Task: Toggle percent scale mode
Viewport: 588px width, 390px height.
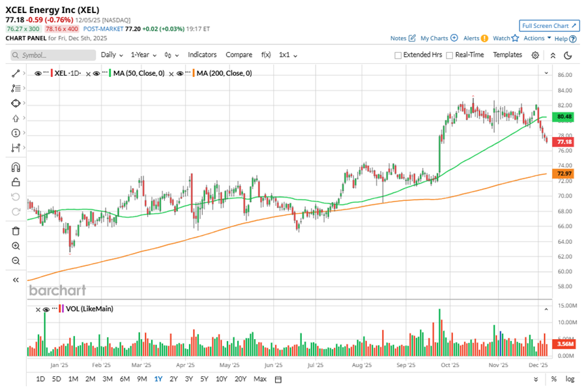Action: (x=554, y=379)
